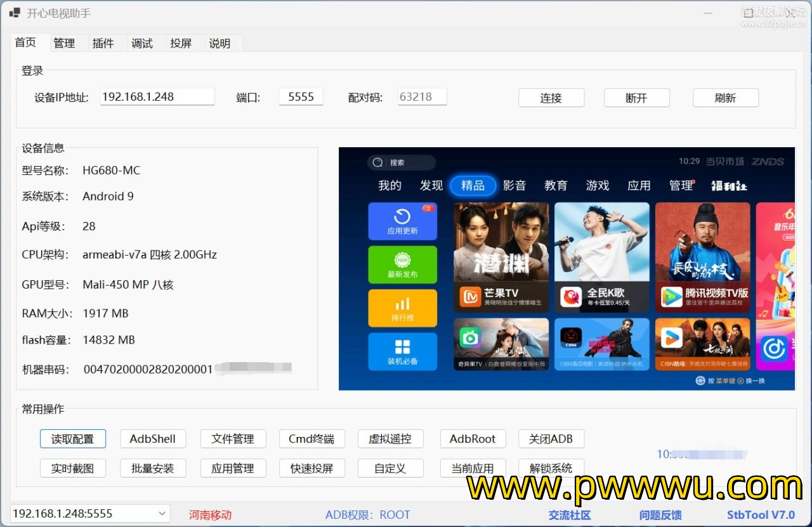
Task: Select 游戏 in TV preview menu
Action: pyautogui.click(x=598, y=185)
